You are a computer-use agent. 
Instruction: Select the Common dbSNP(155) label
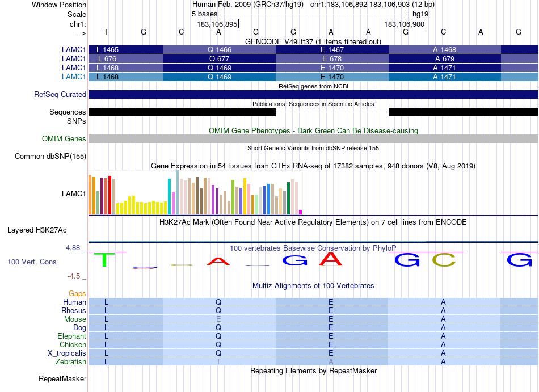[50, 157]
